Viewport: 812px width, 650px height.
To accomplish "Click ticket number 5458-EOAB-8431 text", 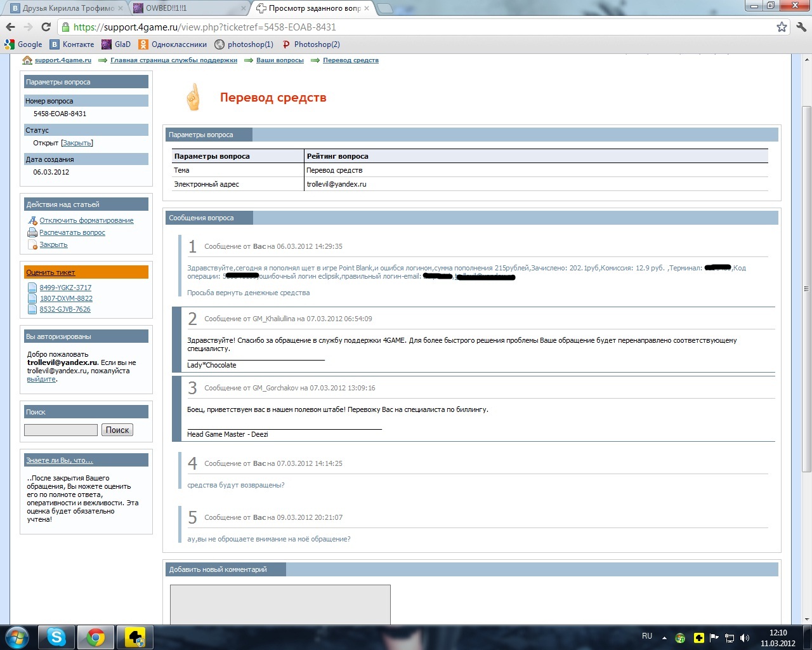I will (60, 114).
